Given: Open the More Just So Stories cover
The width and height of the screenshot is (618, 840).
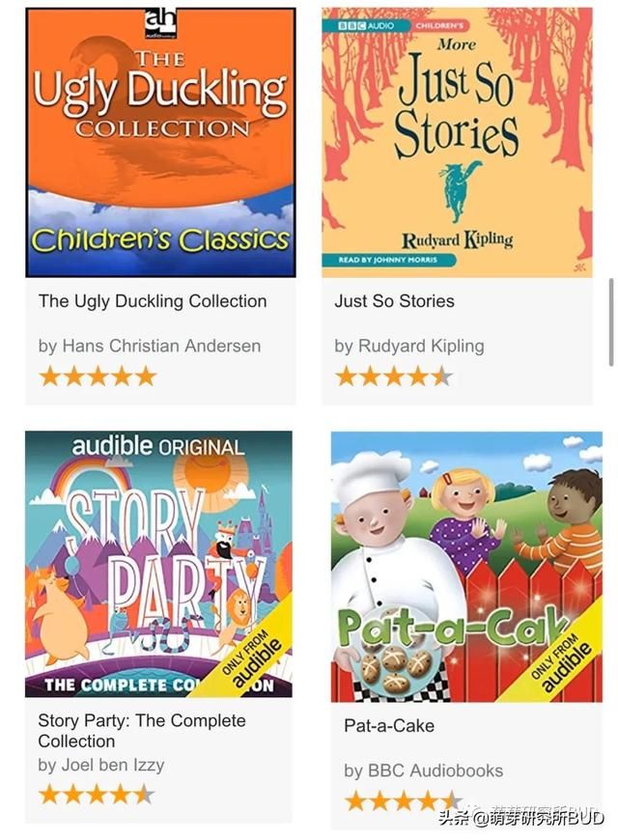Looking at the screenshot, I should pyautogui.click(x=457, y=143).
